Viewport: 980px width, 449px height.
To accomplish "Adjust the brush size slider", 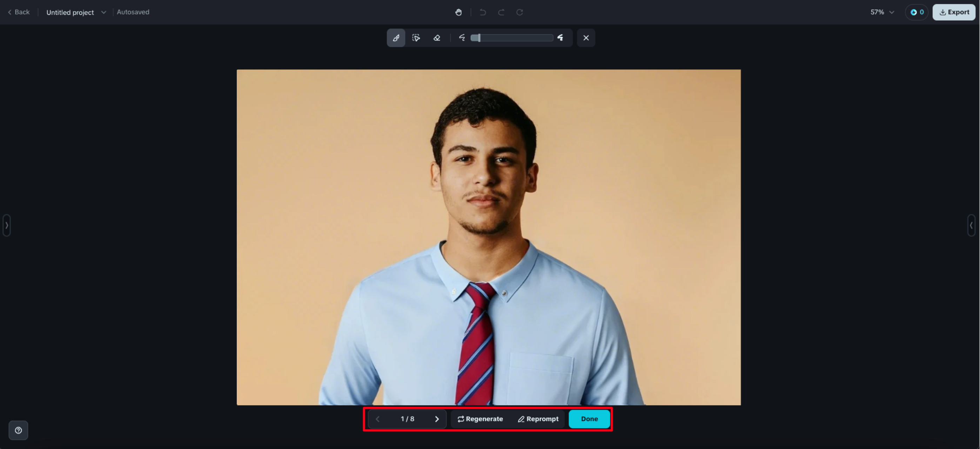I will [511, 38].
